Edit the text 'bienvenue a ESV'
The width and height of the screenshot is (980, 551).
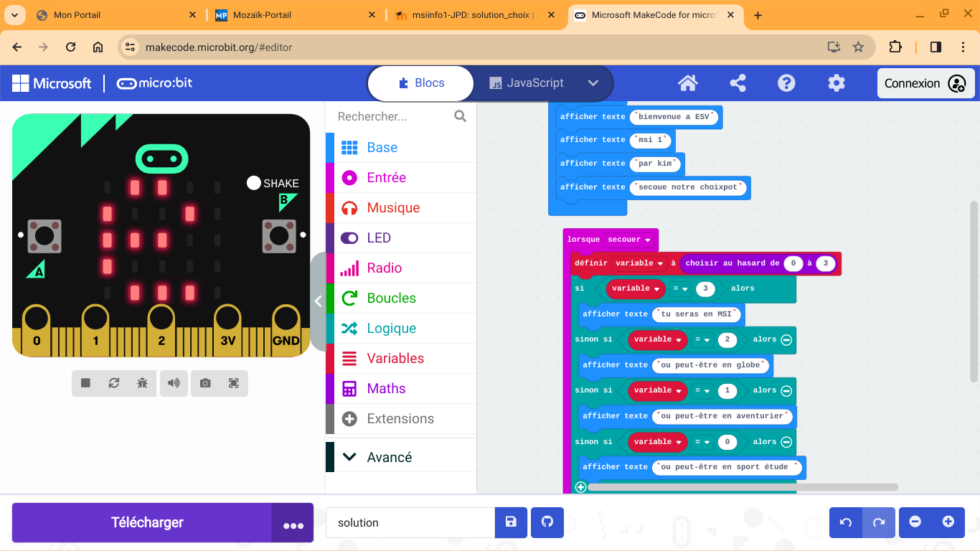(x=674, y=117)
